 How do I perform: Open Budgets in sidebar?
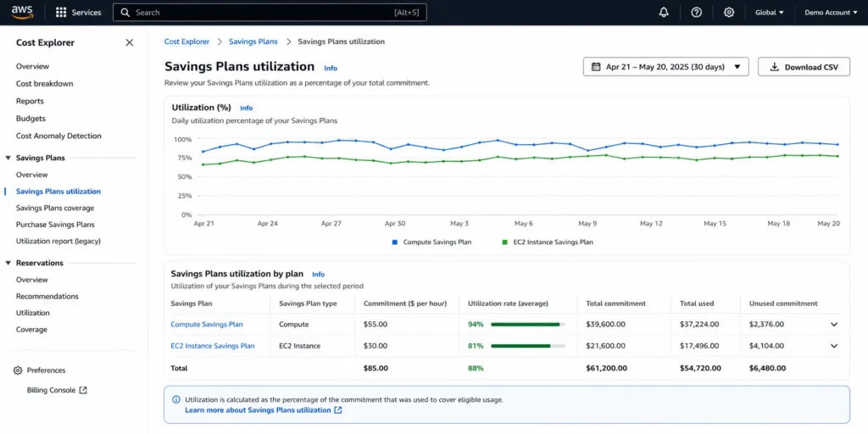(31, 119)
